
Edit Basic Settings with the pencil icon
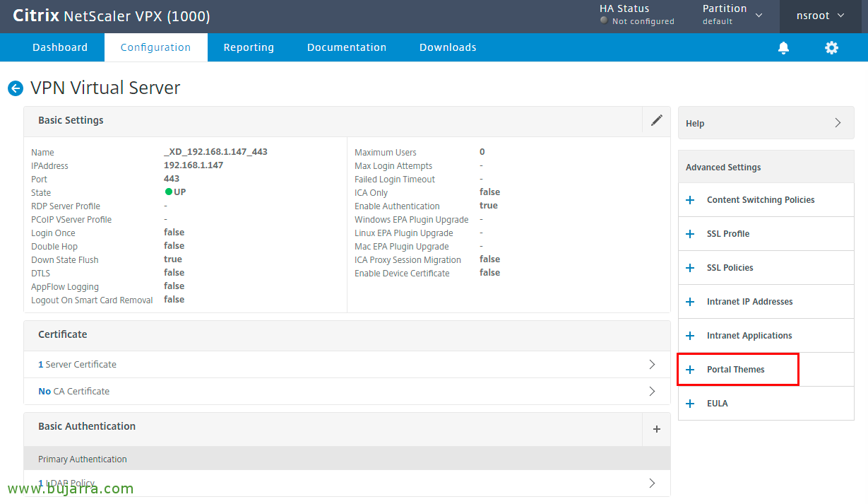tap(657, 120)
